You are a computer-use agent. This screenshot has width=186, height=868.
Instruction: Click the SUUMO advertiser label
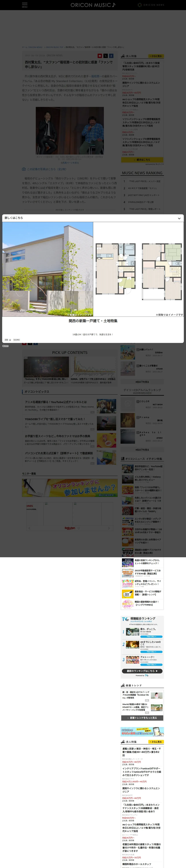point(17,340)
